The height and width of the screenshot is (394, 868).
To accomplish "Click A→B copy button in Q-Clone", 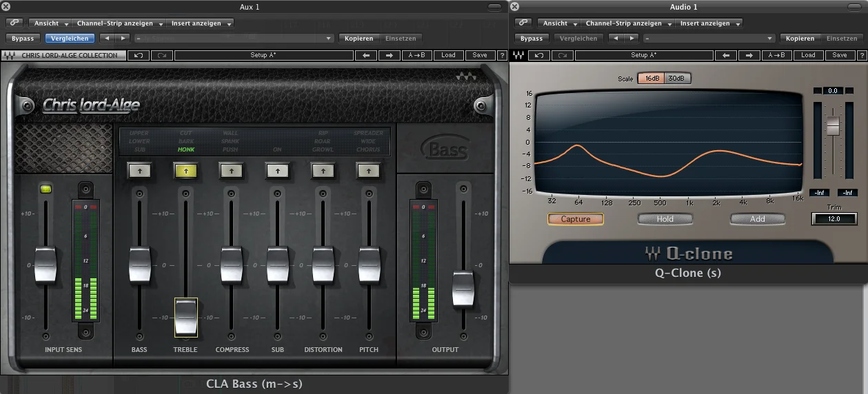I will tap(776, 55).
